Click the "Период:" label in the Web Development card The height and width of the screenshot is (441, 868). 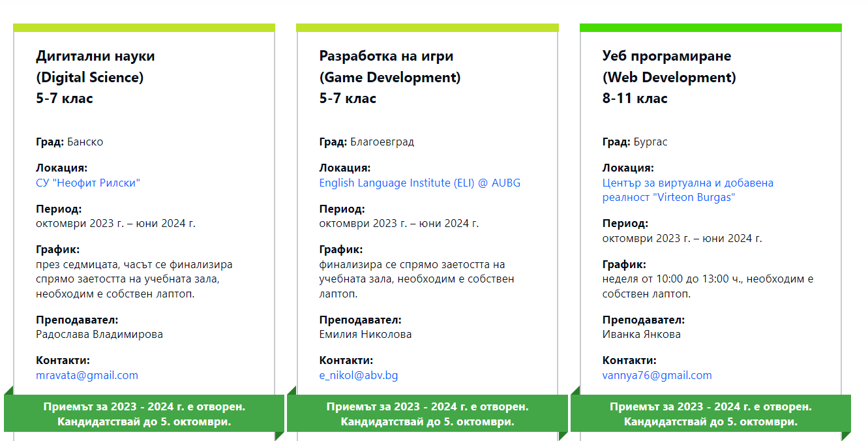click(x=625, y=223)
